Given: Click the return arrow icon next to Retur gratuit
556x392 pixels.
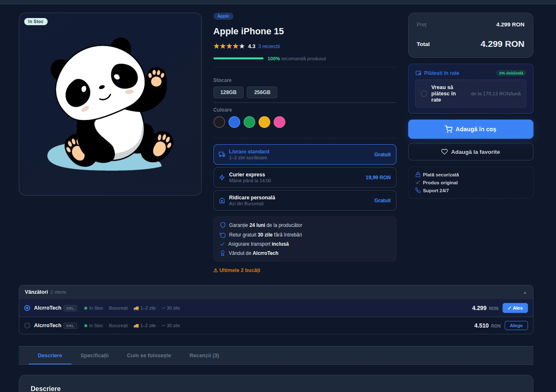Looking at the screenshot, I should pyautogui.click(x=222, y=234).
